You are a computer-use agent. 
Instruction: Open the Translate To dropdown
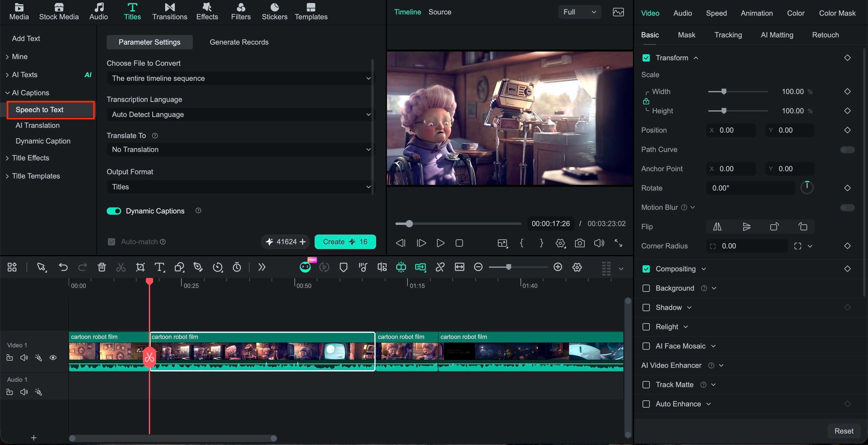point(241,149)
